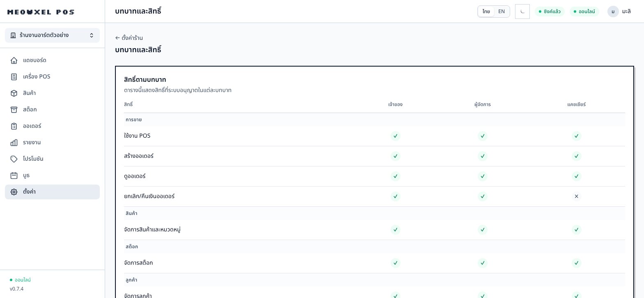Click owner checkmark for ยกเลิก/คืนเงินออเดอร์

coord(395,196)
